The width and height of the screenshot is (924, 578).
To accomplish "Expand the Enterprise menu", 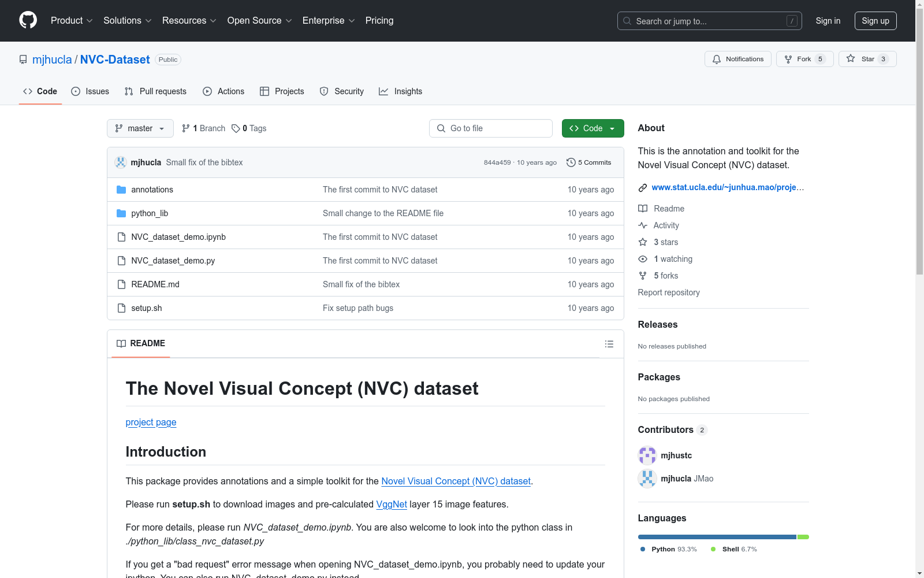I will tap(329, 21).
